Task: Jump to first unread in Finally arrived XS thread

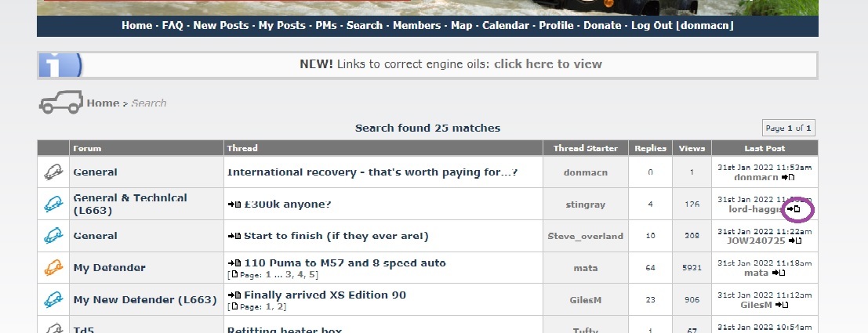Action: point(234,296)
